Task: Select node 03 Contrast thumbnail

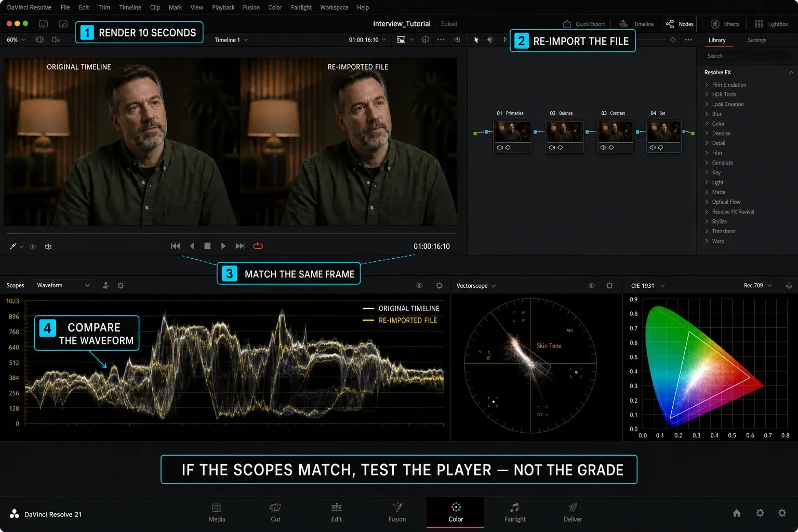Action: tap(616, 131)
